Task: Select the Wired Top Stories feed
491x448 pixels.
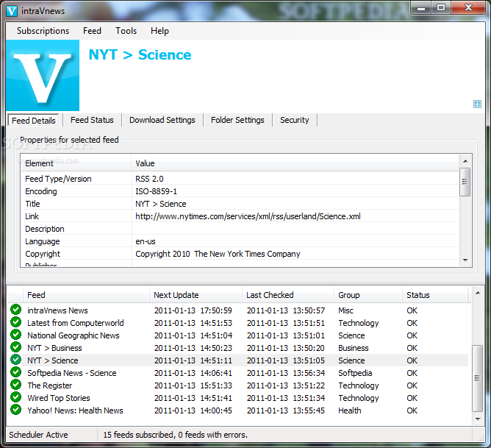Action: (238, 398)
